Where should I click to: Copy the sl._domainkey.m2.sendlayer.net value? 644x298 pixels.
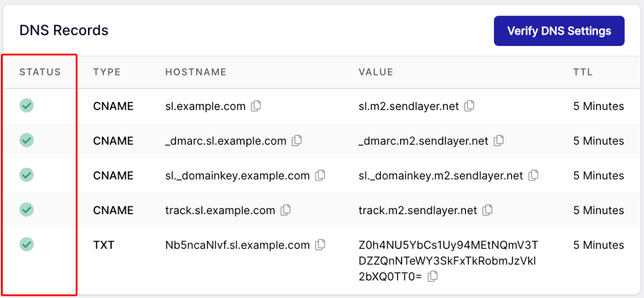(533, 175)
